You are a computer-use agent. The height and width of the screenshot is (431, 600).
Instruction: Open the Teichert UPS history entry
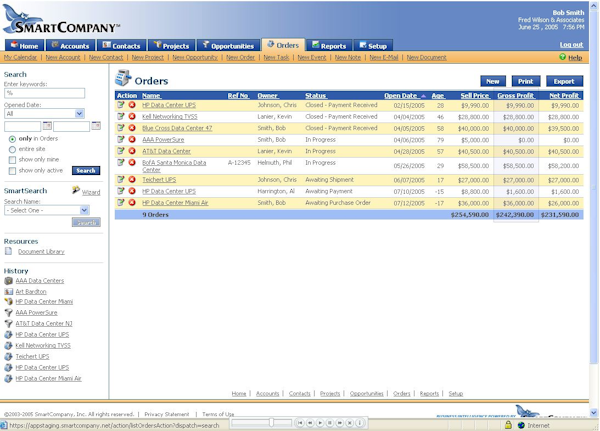pyautogui.click(x=32, y=356)
